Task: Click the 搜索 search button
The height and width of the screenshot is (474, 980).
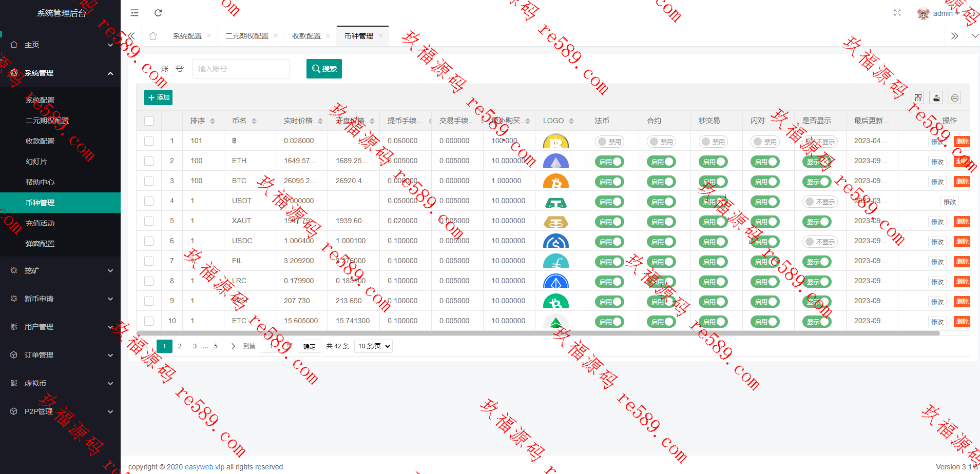Action: pos(324,69)
